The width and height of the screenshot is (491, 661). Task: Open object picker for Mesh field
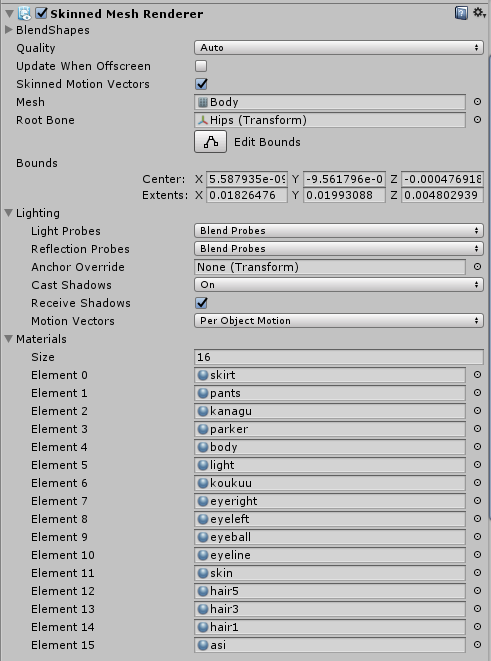(477, 102)
